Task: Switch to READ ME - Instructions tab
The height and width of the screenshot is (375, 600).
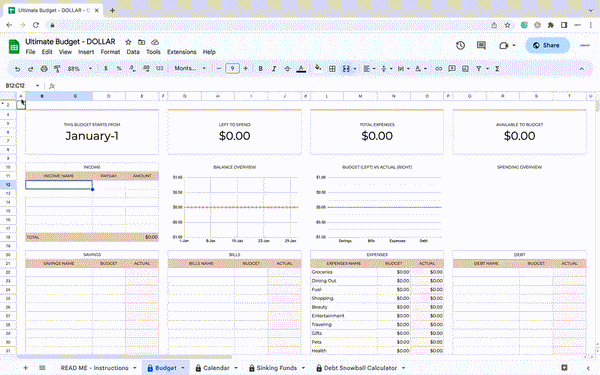Action: [95, 368]
